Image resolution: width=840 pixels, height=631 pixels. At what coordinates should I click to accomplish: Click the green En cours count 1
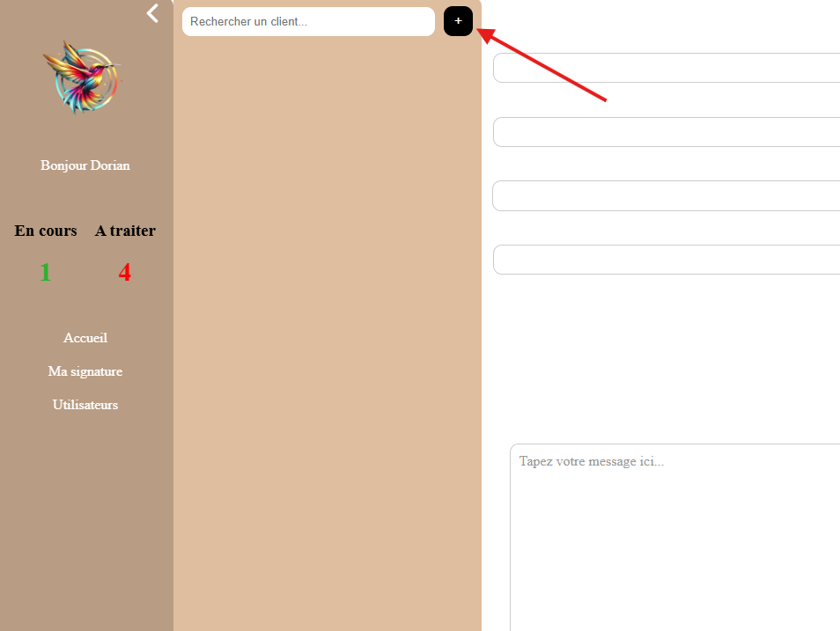click(45, 273)
